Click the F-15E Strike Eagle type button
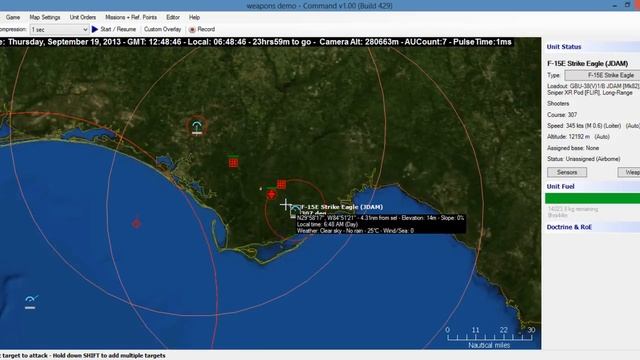The height and width of the screenshot is (360, 640). click(602, 76)
